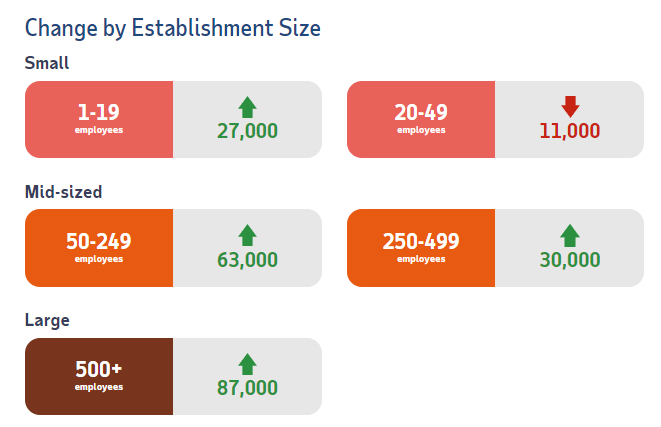Click the green up arrow above 63,000
The height and width of the screenshot is (427, 661).
pos(247,235)
